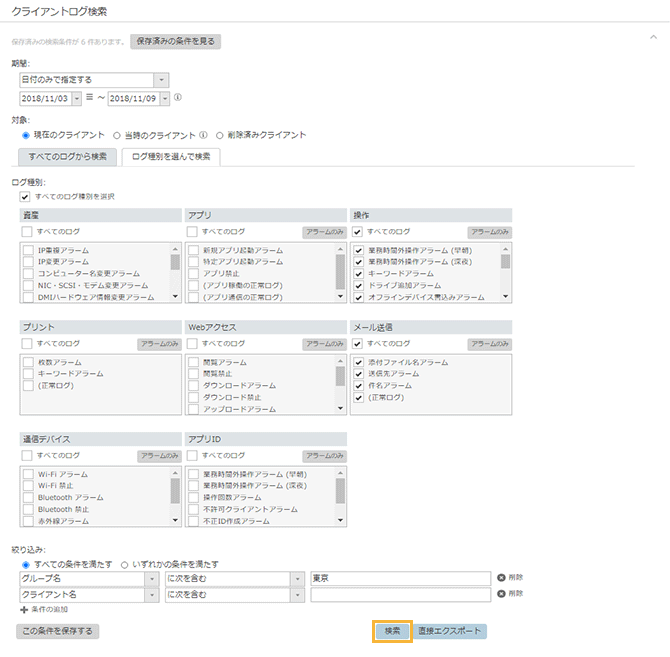The height and width of the screenshot is (657, 670).
Task: Collapse the search panel with the top-right chevron
Action: click(653, 35)
